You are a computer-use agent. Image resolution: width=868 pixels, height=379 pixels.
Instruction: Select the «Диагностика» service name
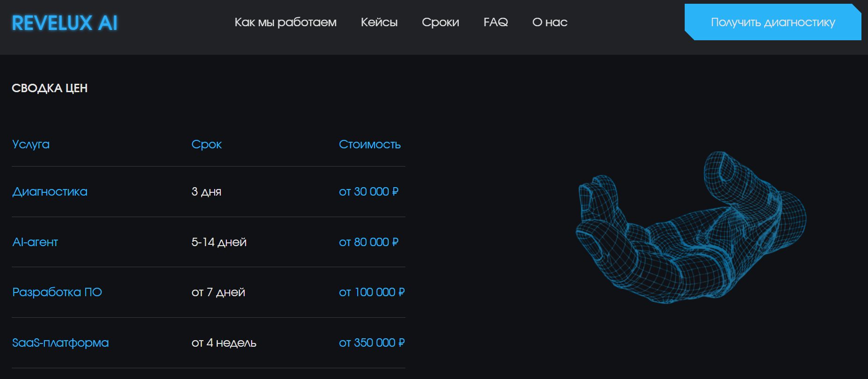pos(50,191)
